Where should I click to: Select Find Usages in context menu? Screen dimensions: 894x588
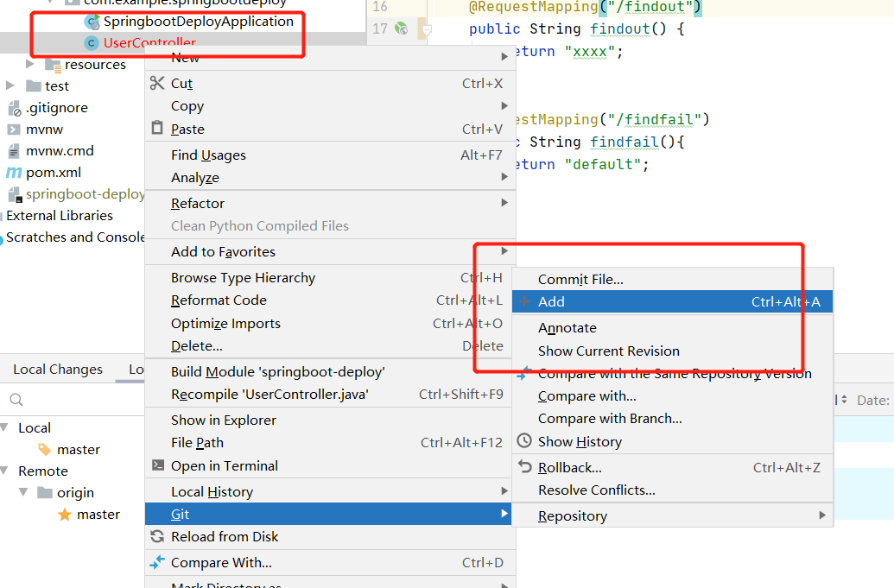[x=330, y=155]
